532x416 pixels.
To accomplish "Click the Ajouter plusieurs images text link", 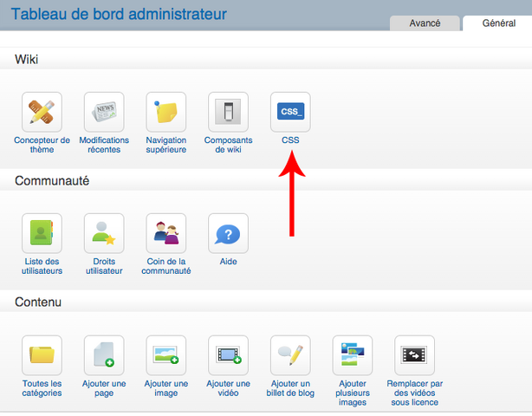I will click(x=353, y=393).
